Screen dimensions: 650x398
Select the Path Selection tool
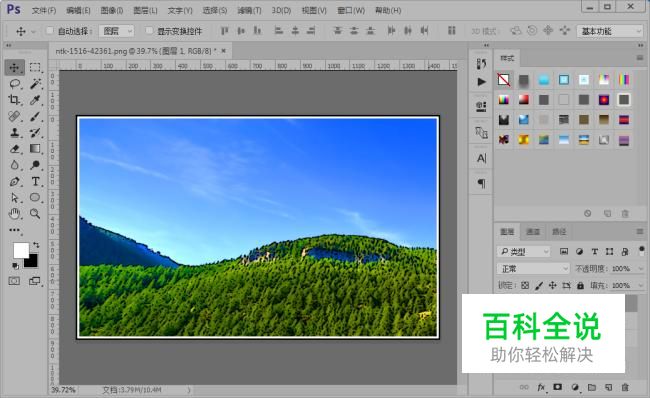click(x=15, y=198)
